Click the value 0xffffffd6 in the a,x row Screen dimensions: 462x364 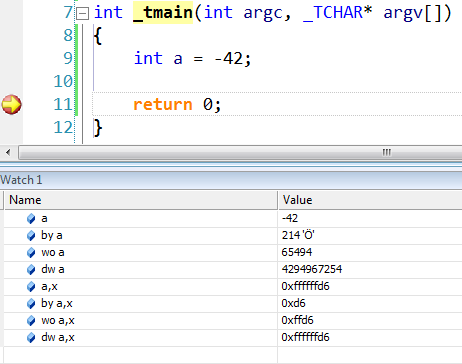click(x=305, y=286)
